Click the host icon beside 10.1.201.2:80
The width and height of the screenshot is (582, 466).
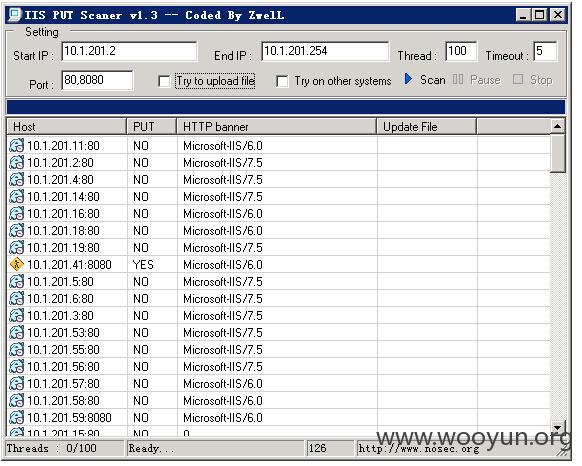(16, 163)
